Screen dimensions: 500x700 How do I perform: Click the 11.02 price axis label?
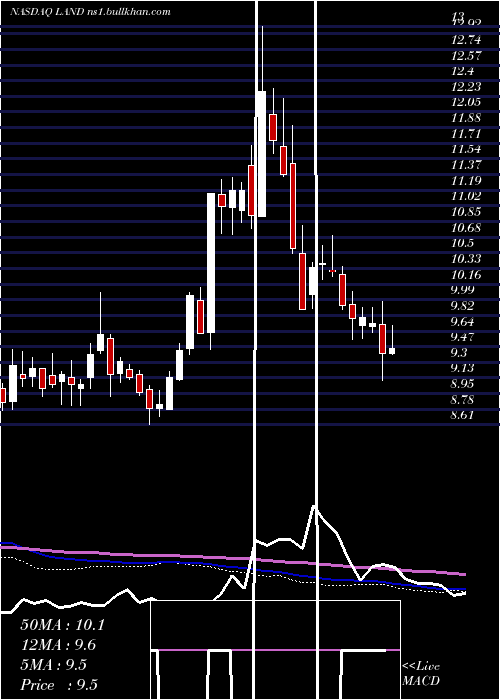(x=466, y=196)
